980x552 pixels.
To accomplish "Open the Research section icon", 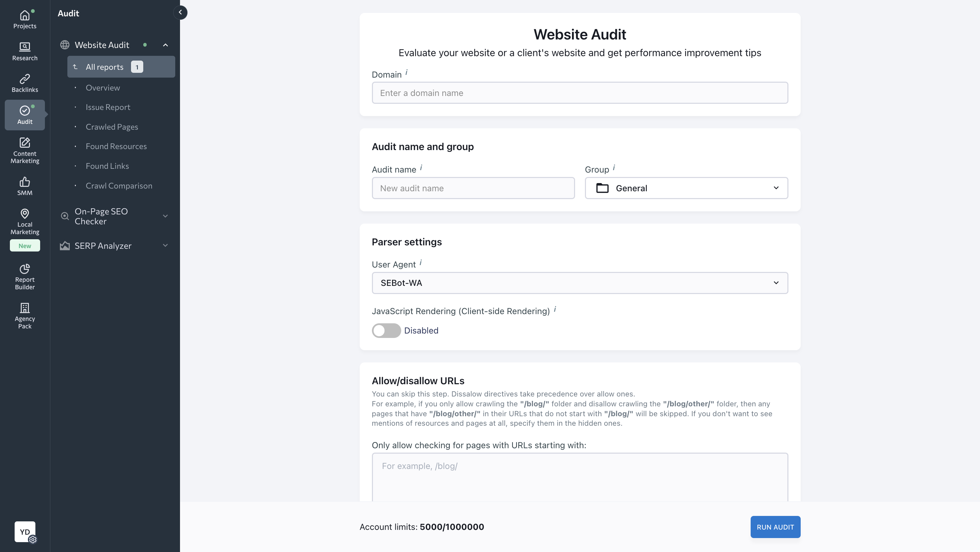I will (25, 47).
